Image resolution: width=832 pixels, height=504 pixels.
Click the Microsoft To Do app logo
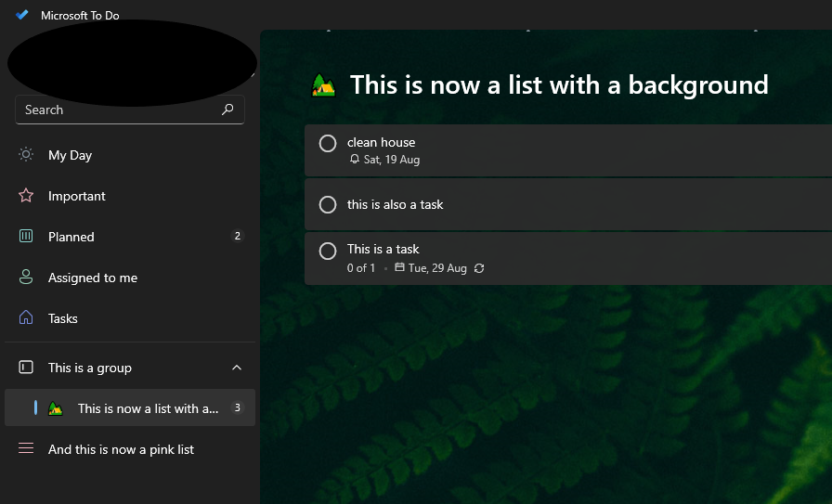tap(22, 15)
